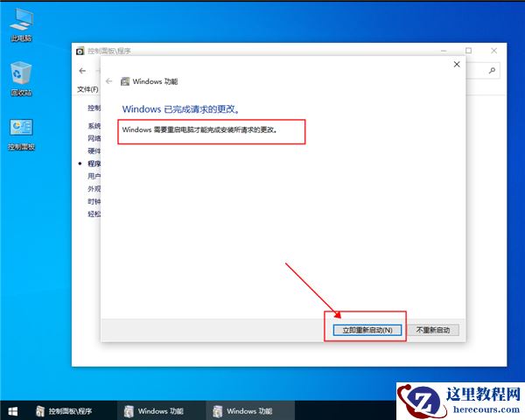Click the heading Windows 已完成请求的更改
The width and height of the screenshot is (525, 420).
(181, 109)
